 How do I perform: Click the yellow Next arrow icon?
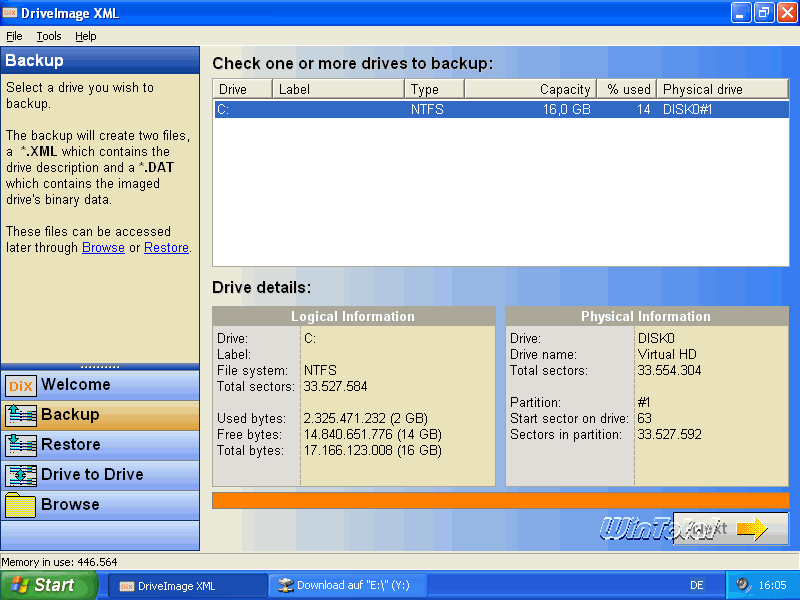tap(751, 529)
